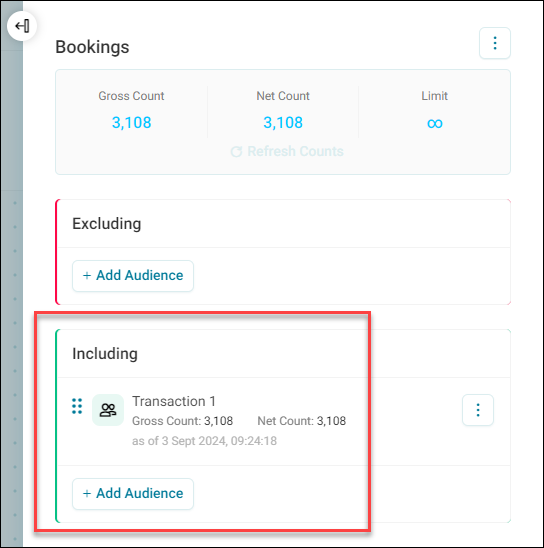Open Transaction 1 three-dot menu
The height and width of the screenshot is (548, 544).
point(478,410)
